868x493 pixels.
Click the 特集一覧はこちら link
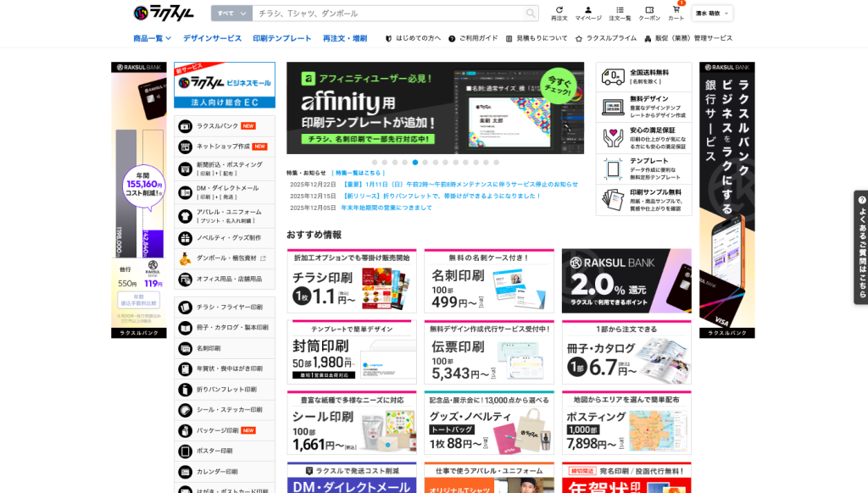[358, 173]
